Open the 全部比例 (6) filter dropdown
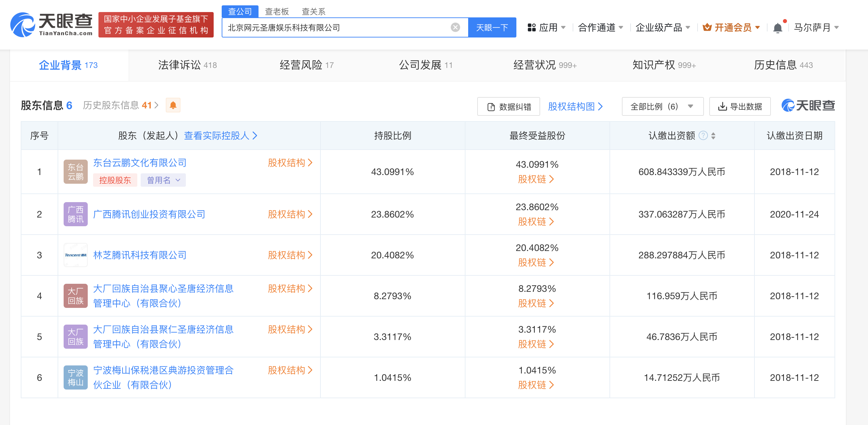 [x=662, y=106]
